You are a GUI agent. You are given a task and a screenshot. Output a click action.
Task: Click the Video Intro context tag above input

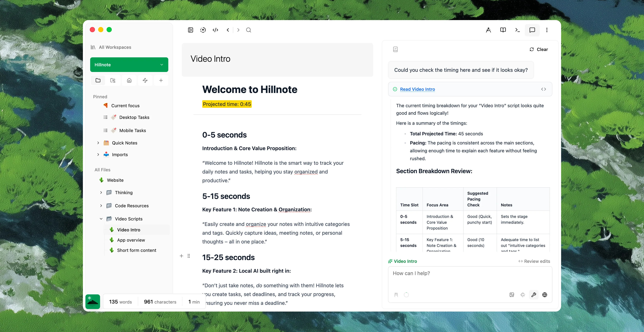[x=402, y=261]
